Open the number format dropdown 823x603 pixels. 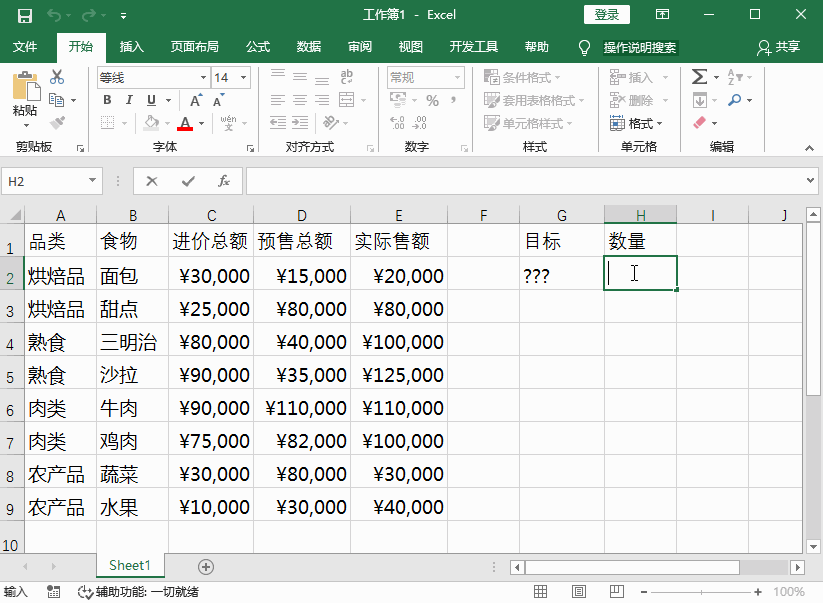click(457, 78)
